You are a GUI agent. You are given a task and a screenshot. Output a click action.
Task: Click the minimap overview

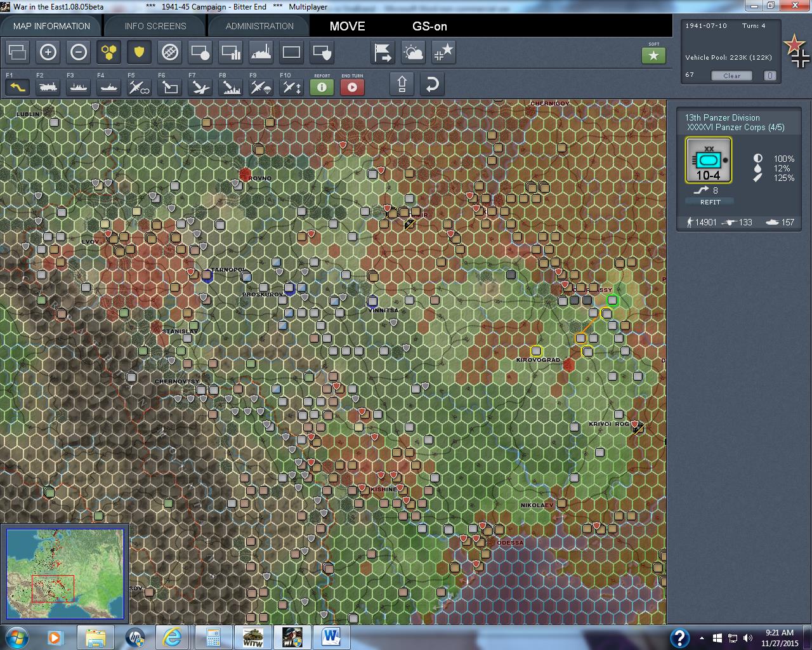click(x=65, y=574)
